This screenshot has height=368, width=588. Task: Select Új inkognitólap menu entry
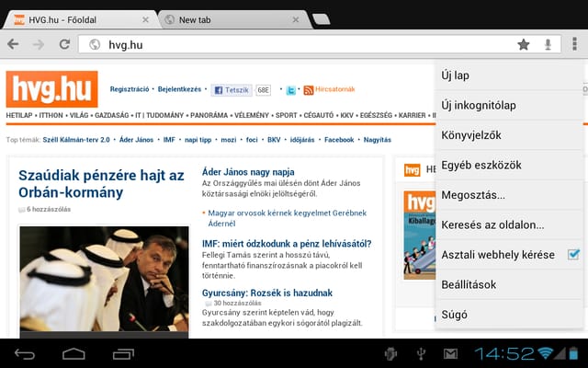[x=509, y=105]
